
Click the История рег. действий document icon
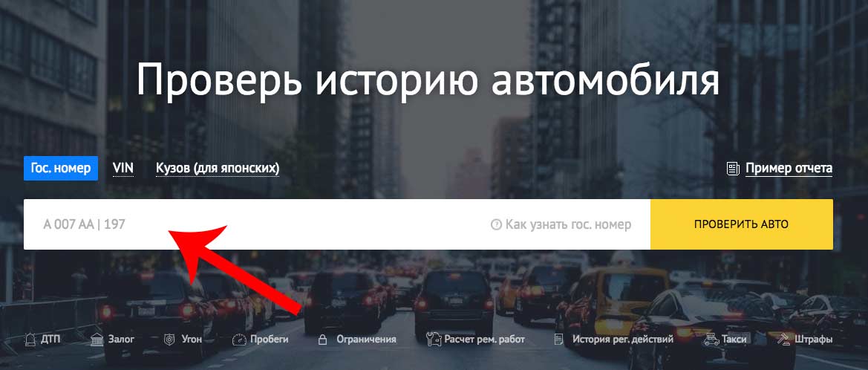click(x=559, y=339)
